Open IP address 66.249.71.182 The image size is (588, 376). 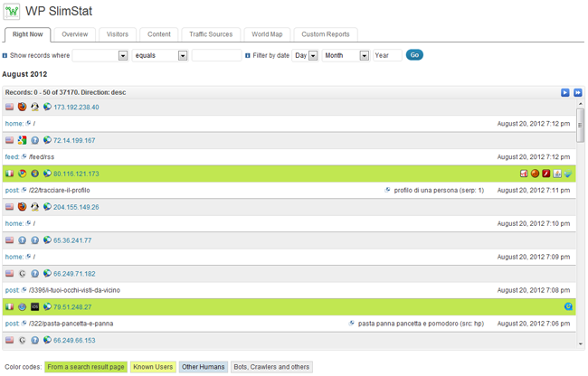74,274
